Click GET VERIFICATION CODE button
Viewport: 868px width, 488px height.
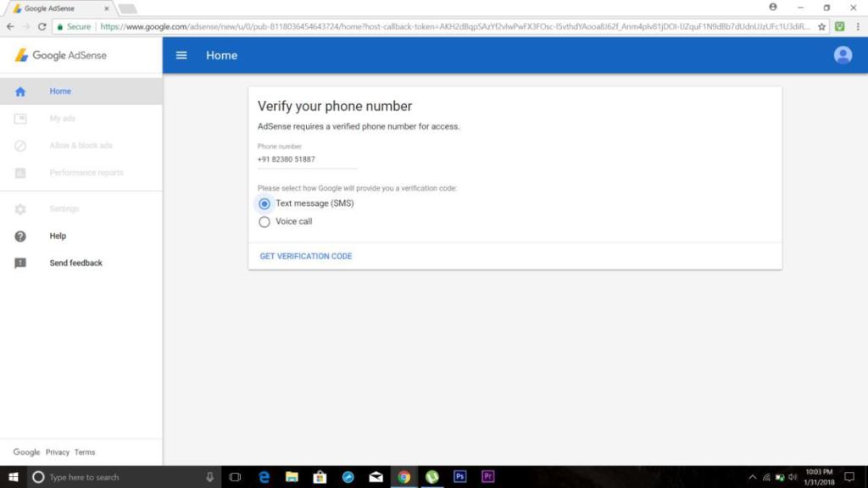point(306,257)
